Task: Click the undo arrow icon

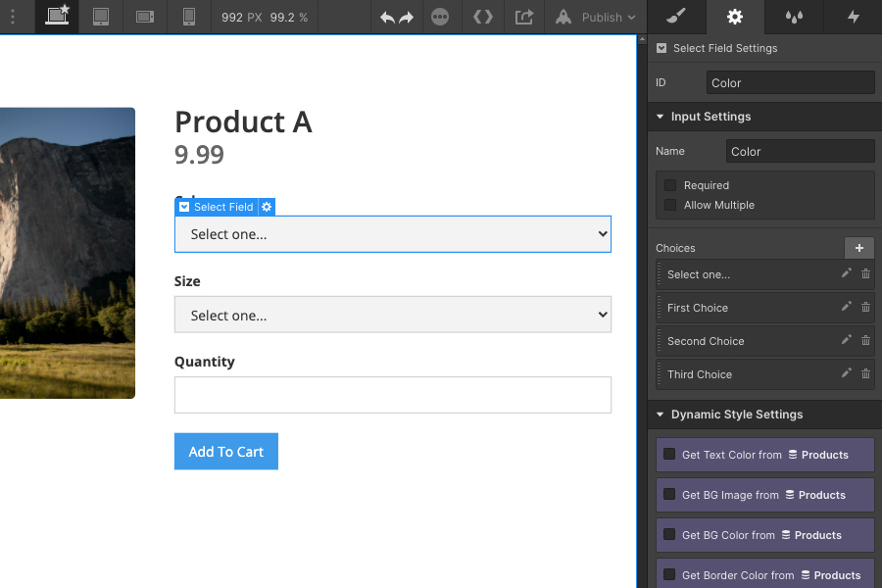Action: pyautogui.click(x=387, y=18)
